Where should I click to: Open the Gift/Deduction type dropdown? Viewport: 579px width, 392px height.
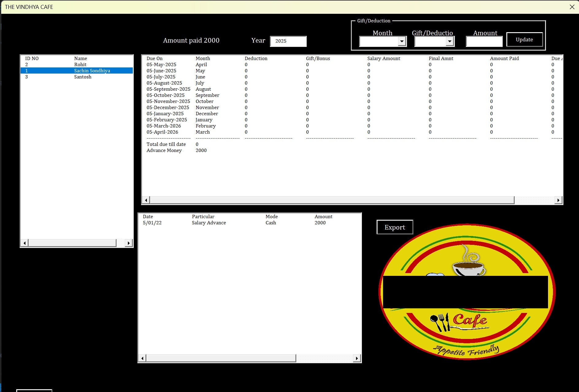434,41
